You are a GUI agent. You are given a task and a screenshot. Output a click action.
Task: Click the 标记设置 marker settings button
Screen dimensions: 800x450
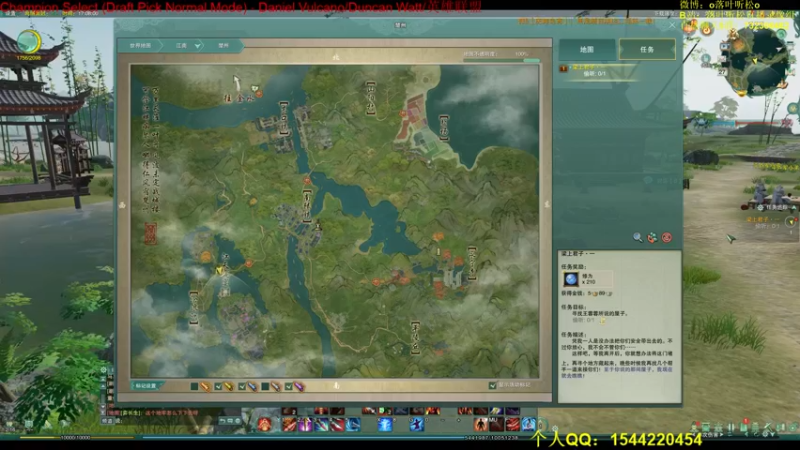[x=145, y=386]
